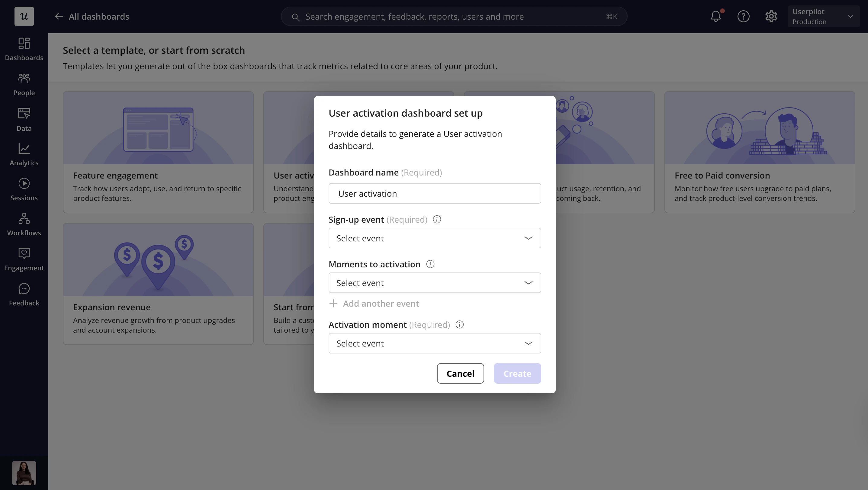Go to the People section
This screenshot has width=868, height=490.
tap(24, 84)
